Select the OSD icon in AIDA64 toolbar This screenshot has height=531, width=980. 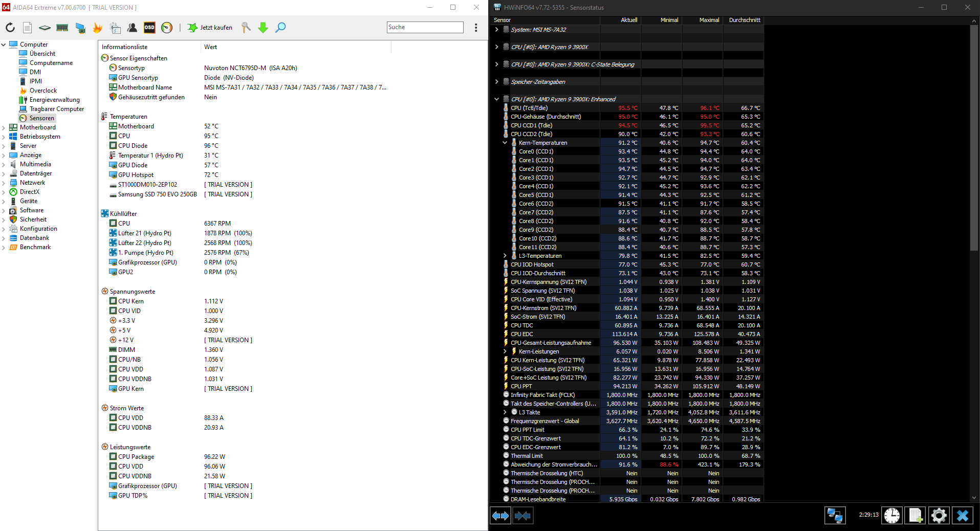click(149, 28)
